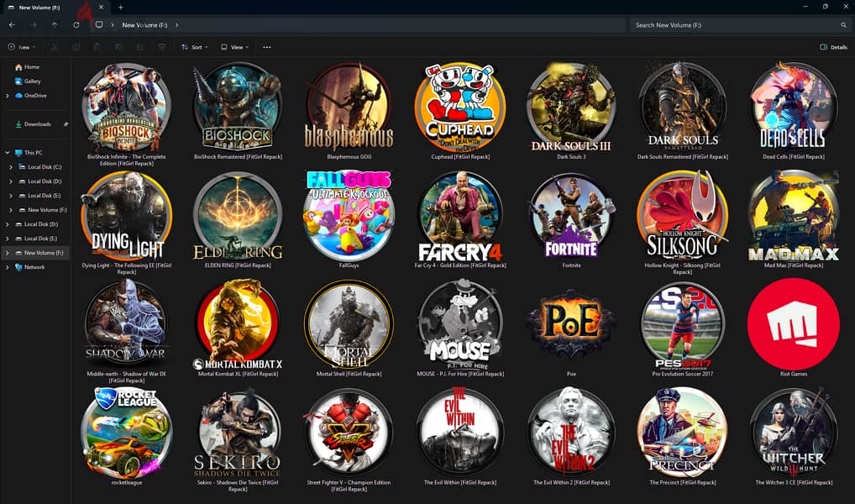Open the See more ellipsis menu
855x504 pixels.
tap(266, 47)
